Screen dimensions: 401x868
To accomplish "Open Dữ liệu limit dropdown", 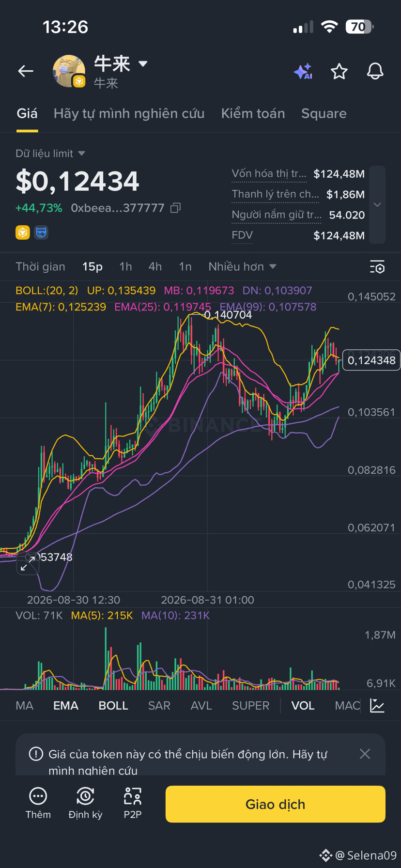I will click(x=50, y=154).
